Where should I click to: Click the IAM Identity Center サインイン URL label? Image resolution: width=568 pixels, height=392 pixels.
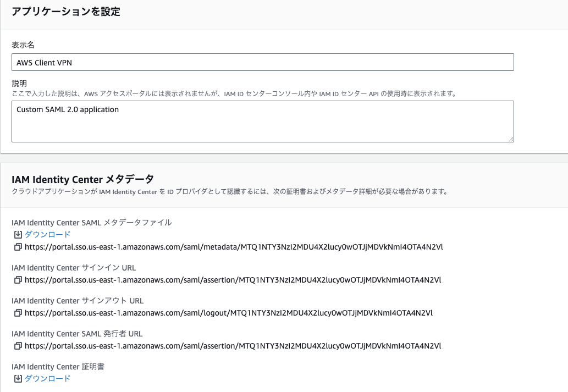[x=74, y=268]
